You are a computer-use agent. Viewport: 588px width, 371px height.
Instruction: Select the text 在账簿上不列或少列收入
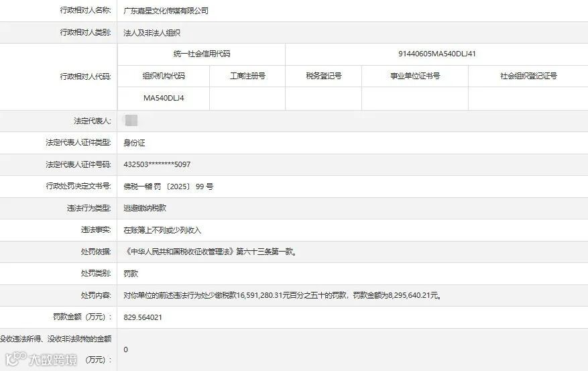pos(162,230)
